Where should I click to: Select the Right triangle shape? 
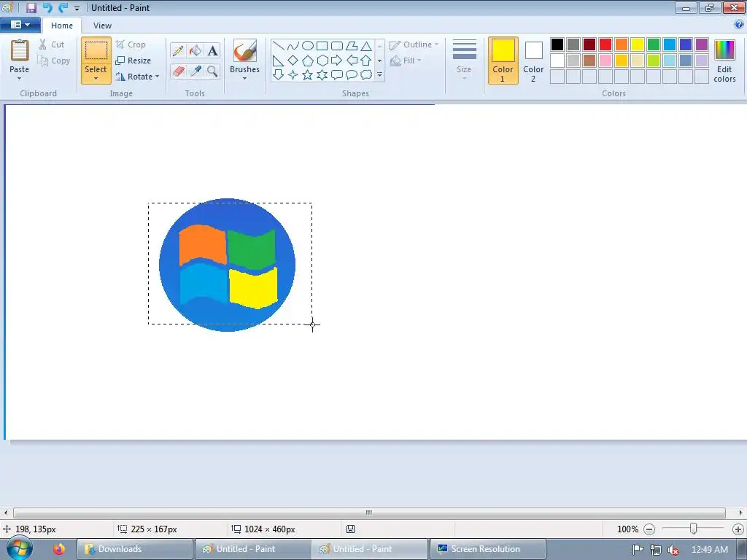(278, 61)
